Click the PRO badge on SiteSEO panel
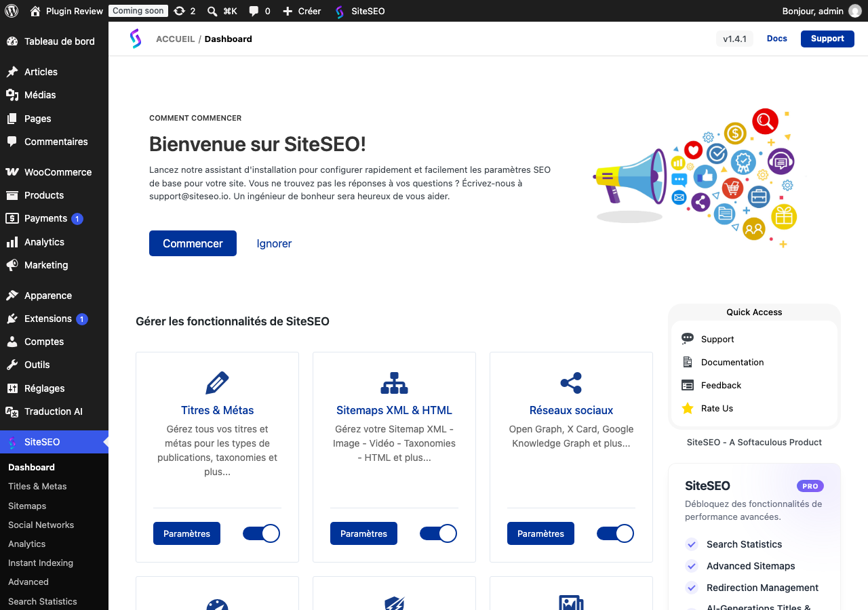 (810, 486)
